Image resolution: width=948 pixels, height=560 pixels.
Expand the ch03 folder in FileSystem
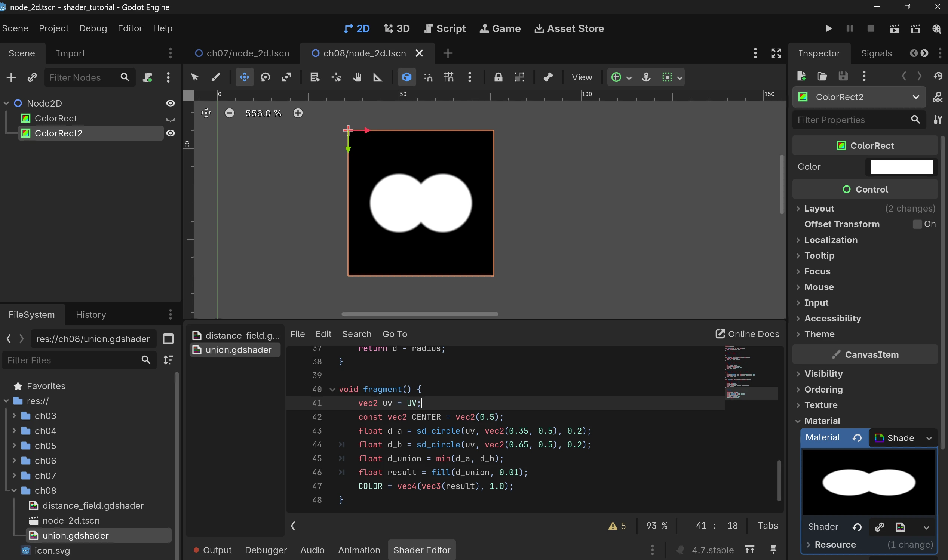[14, 416]
